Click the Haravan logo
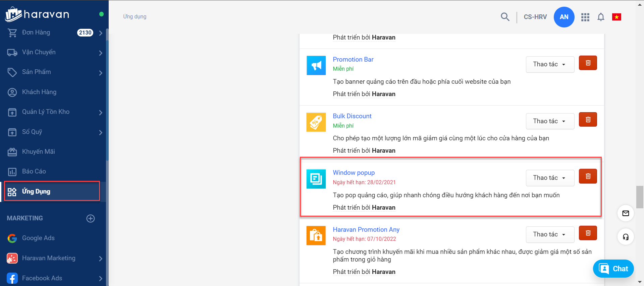This screenshot has height=286, width=644. (37, 14)
